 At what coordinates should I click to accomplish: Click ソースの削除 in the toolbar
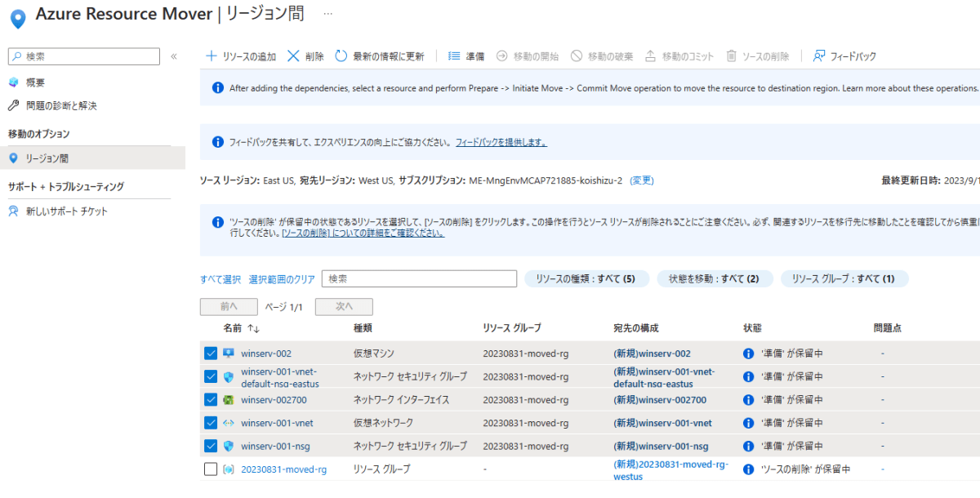click(758, 56)
